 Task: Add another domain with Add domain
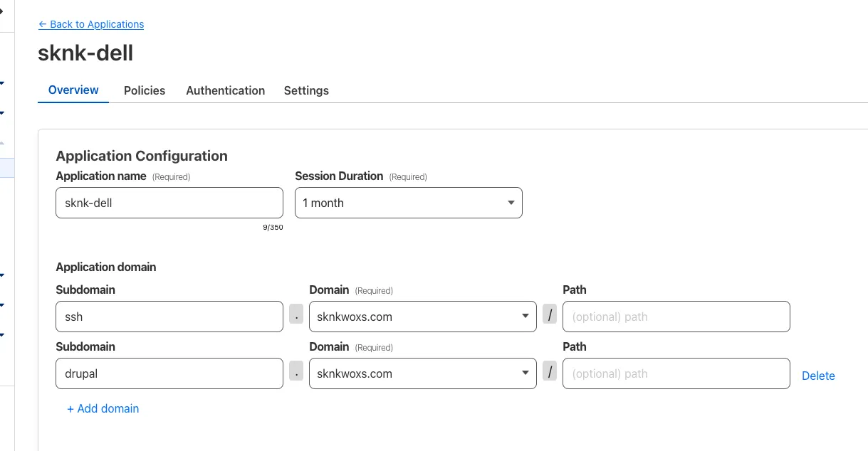103,408
